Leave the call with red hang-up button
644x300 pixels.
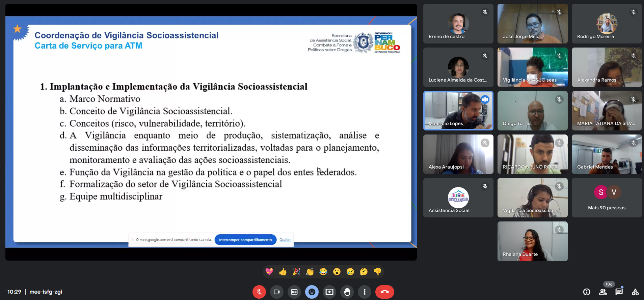[384, 292]
